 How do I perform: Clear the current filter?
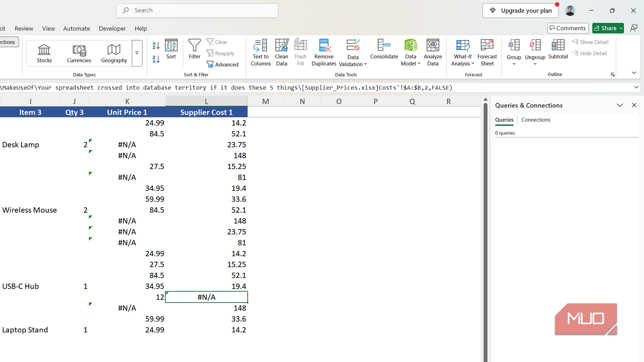click(x=217, y=42)
